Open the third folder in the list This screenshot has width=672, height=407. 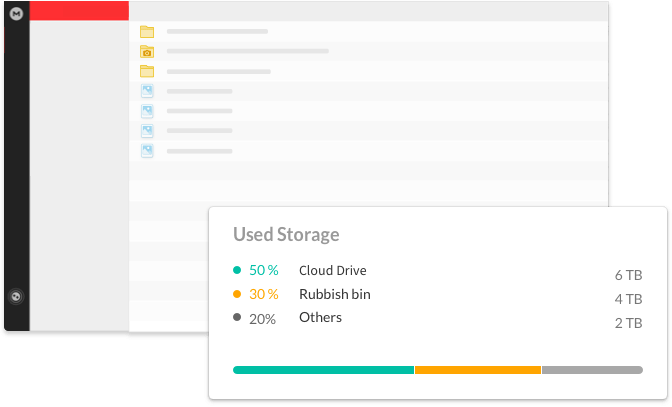[x=147, y=71]
